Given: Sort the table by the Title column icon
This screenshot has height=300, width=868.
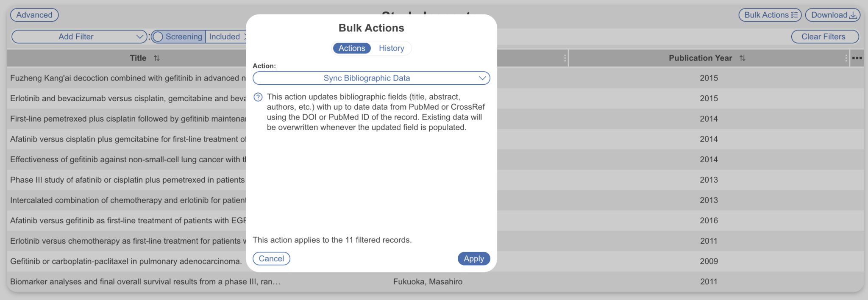Looking at the screenshot, I should (x=156, y=58).
